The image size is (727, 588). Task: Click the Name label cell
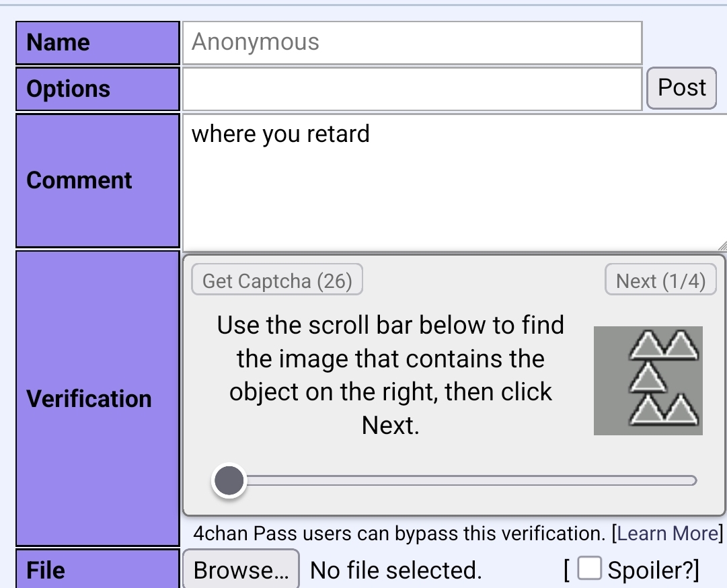coord(98,42)
